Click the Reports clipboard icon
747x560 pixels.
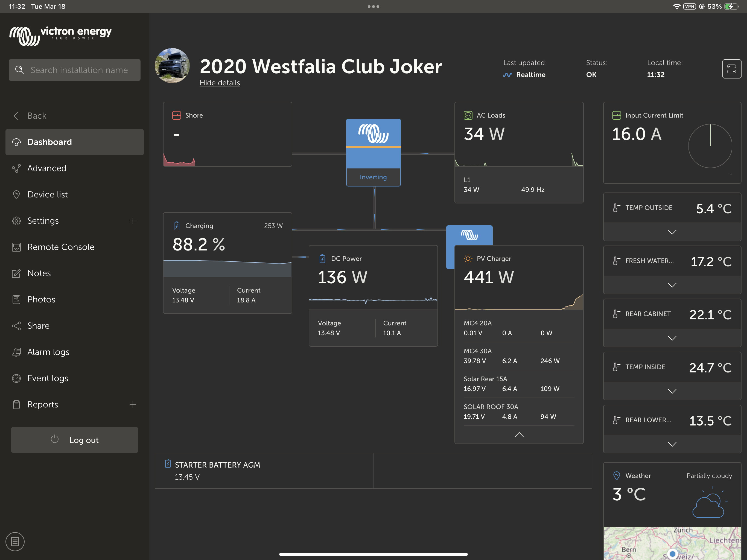coord(16,405)
